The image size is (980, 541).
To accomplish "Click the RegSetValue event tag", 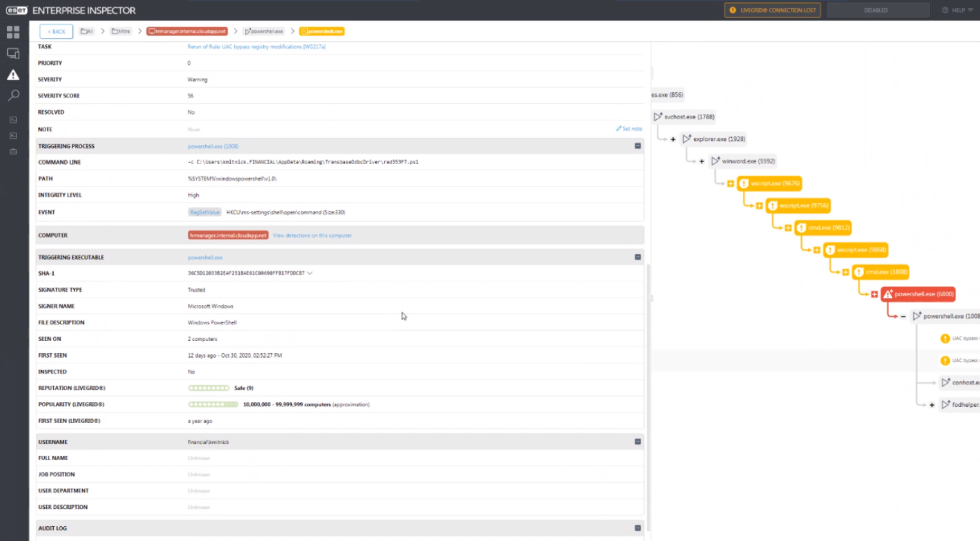I will (x=205, y=212).
